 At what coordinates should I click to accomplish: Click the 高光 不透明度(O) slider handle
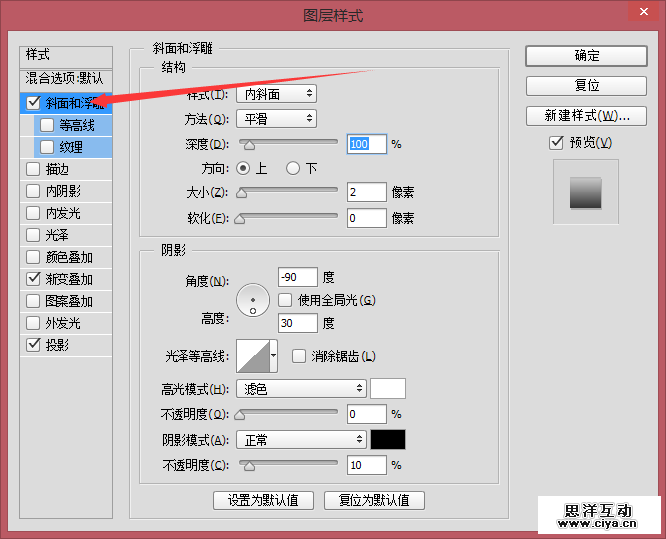point(240,415)
